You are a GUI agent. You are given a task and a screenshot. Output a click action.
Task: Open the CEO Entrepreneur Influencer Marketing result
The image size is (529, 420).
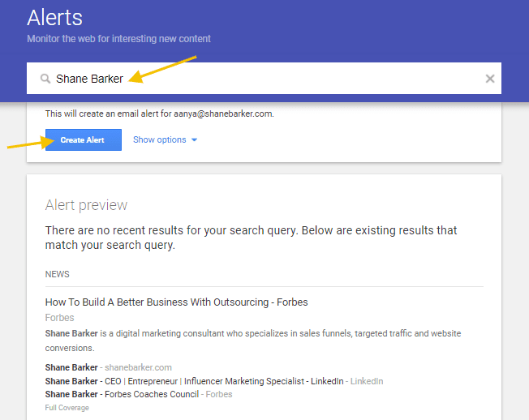pyautogui.click(x=195, y=381)
